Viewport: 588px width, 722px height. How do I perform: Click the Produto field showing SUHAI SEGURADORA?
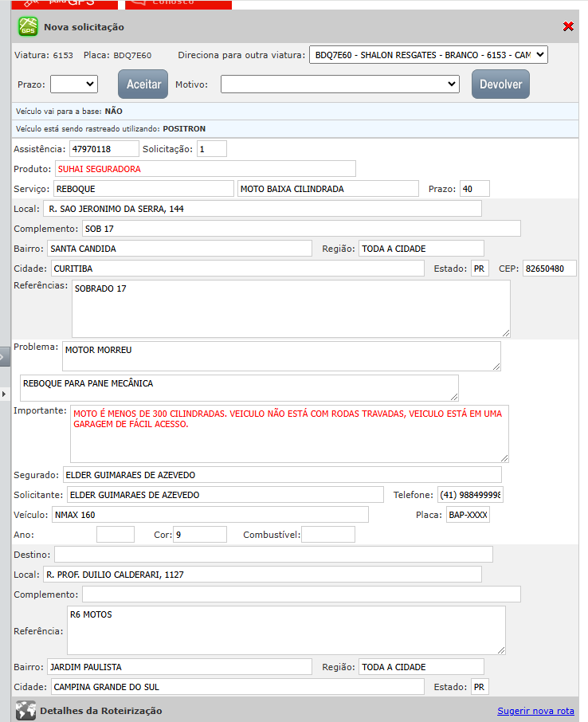pos(205,169)
